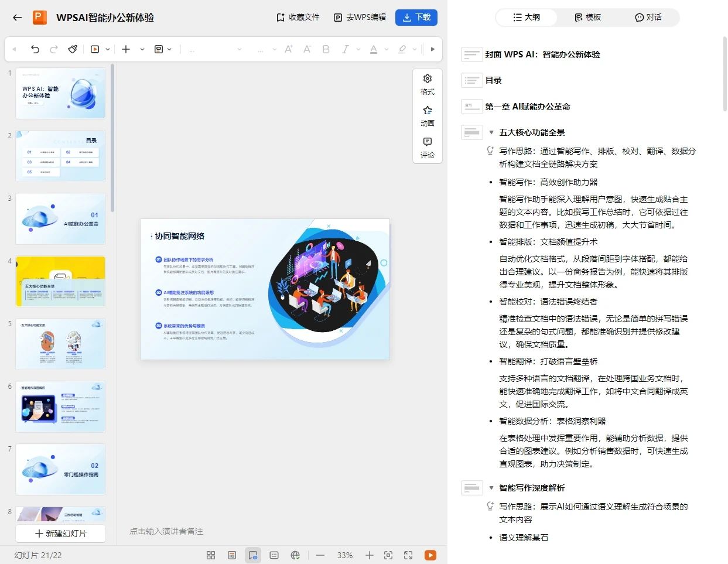Image resolution: width=728 pixels, height=564 pixels.
Task: Start presentation with orange play button
Action: pos(430,555)
